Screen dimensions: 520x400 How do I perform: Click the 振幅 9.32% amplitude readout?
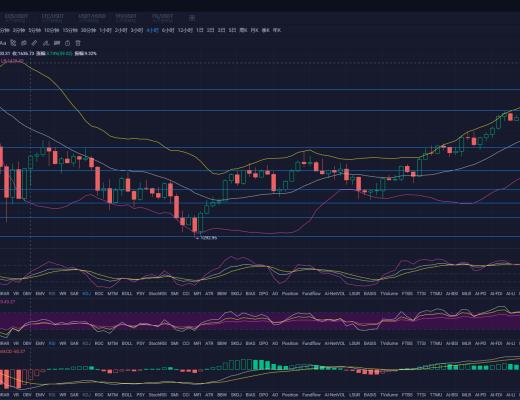coord(85,53)
